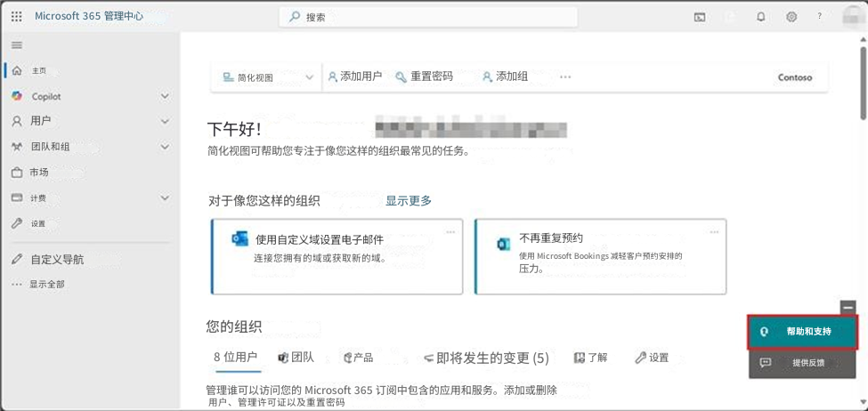This screenshot has width=868, height=411.
Task: Expand the 计费 navigation chevron
Action: [x=165, y=197]
